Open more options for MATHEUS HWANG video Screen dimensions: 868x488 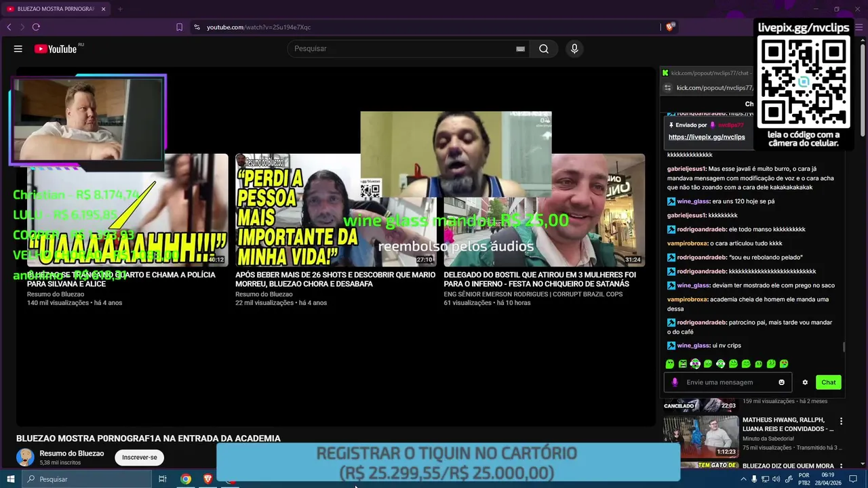point(842,421)
